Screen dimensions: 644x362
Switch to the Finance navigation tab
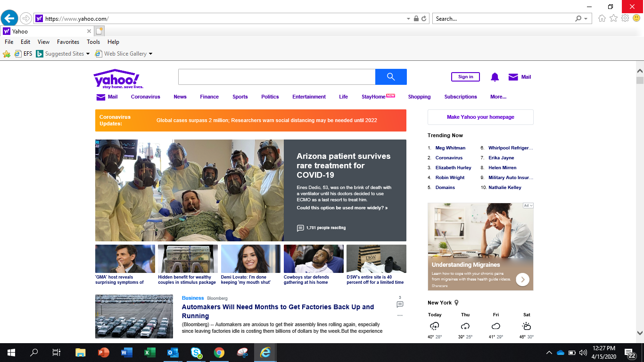click(209, 97)
